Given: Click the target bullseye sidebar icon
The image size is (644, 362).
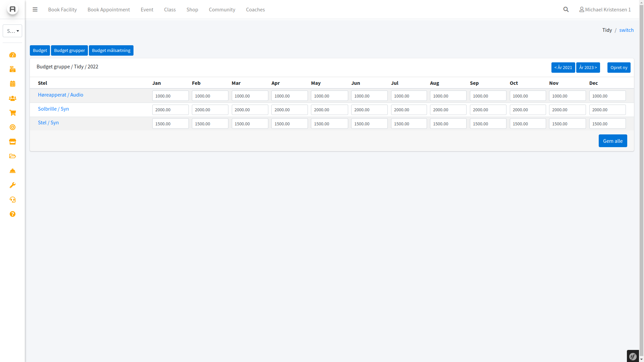Looking at the screenshot, I should tap(12, 127).
